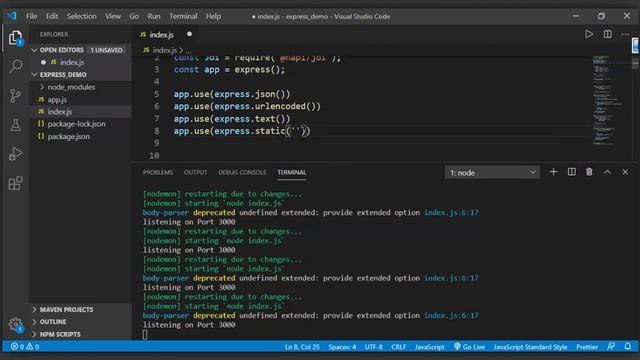Click Prettier in status bar
640x360 pixels.
(x=587, y=347)
